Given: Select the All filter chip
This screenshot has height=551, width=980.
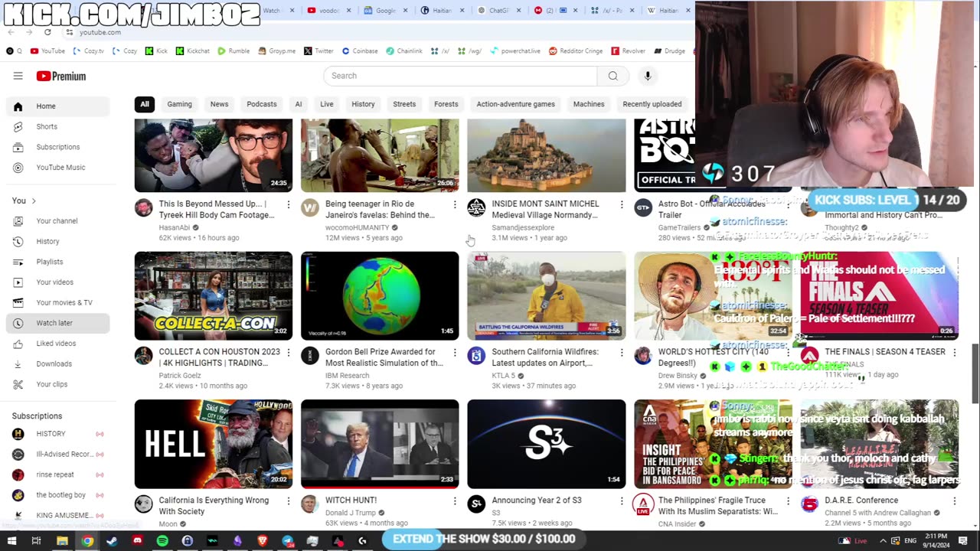Looking at the screenshot, I should pyautogui.click(x=145, y=104).
